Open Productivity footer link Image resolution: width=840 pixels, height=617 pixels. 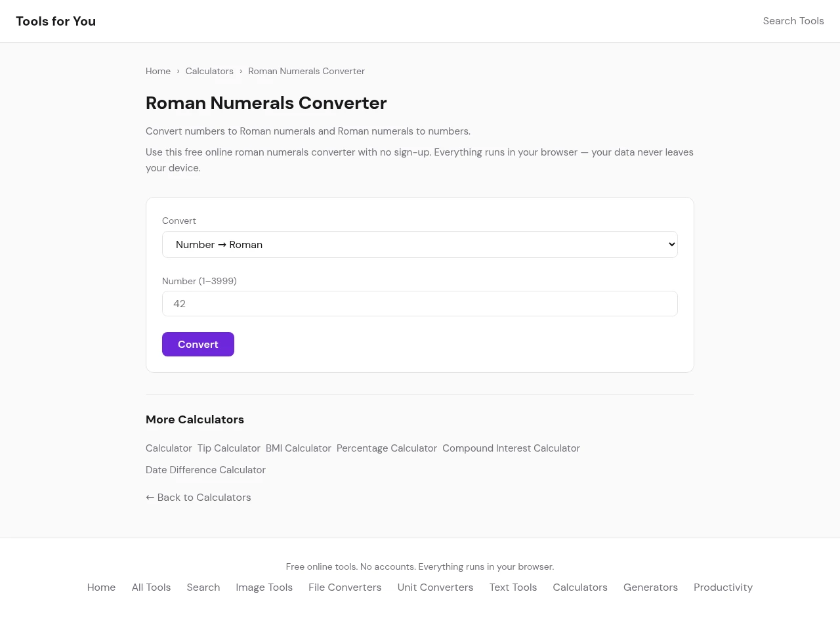click(x=723, y=587)
